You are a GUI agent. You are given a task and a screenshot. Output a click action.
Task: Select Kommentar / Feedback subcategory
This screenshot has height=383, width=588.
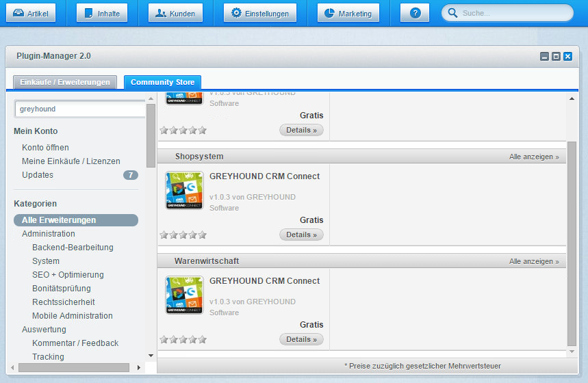pos(75,343)
